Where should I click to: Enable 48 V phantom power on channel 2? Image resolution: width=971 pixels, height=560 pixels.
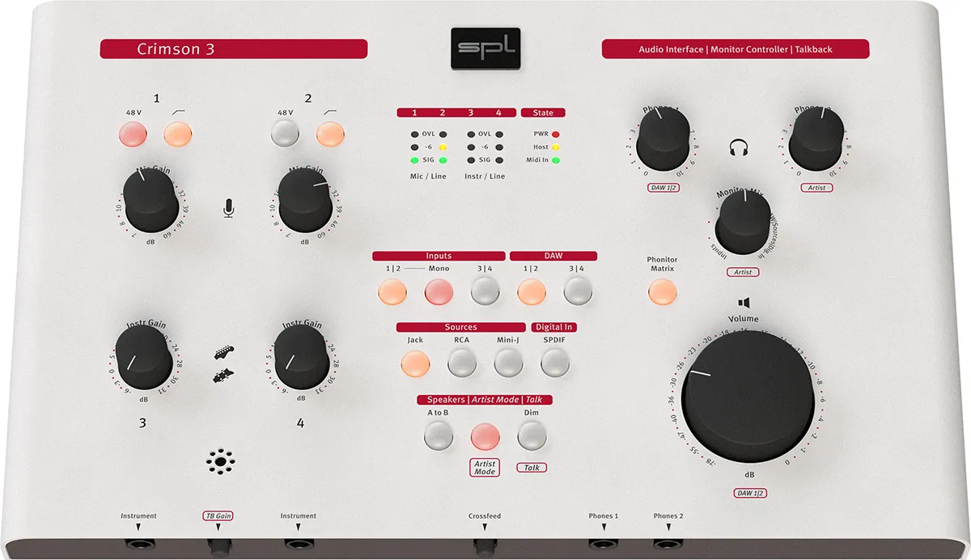[x=284, y=133]
